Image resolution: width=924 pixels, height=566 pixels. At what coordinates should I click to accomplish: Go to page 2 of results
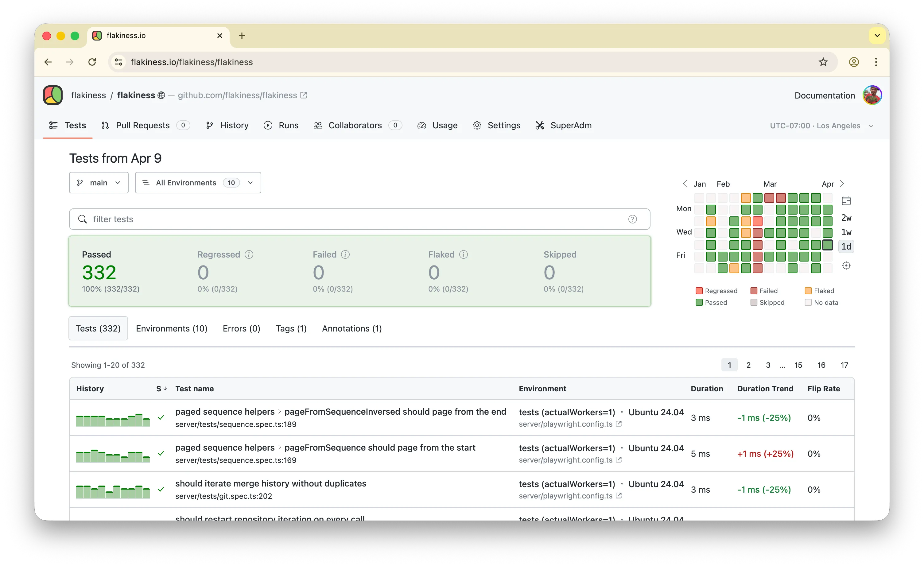coord(748,365)
